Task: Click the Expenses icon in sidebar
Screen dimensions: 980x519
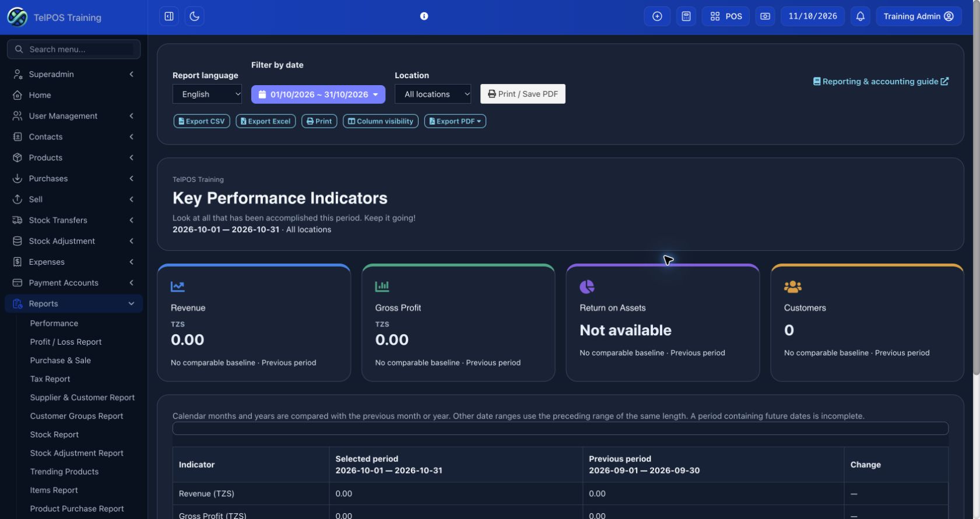Action: tap(17, 262)
